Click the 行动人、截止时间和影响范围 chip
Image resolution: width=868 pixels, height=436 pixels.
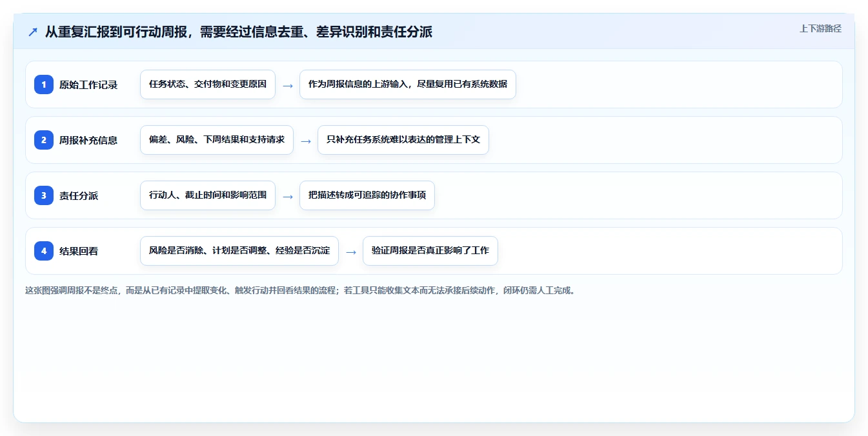click(x=208, y=195)
